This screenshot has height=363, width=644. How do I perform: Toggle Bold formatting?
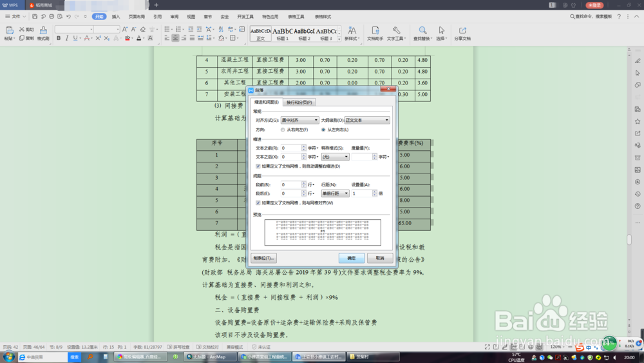coord(59,38)
